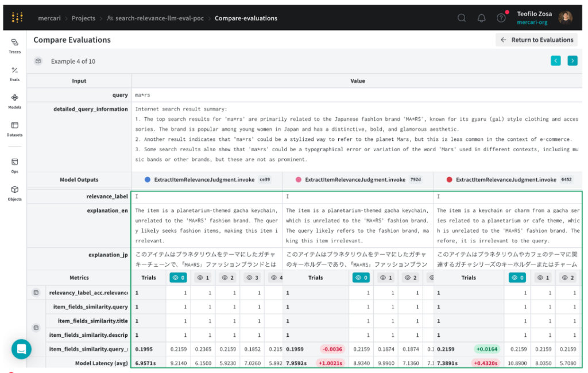Go to the previous example arrow
Image resolution: width=588 pixels, height=373 pixels.
pos(555,61)
